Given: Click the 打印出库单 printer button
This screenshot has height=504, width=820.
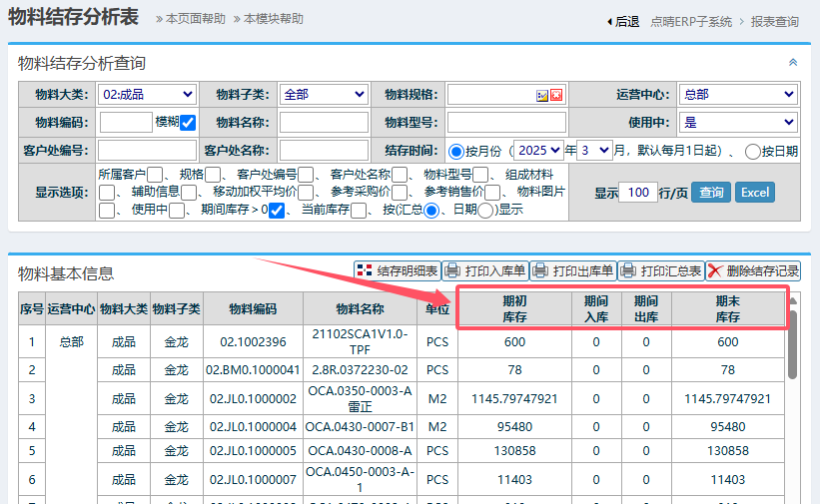Looking at the screenshot, I should coord(572,270).
